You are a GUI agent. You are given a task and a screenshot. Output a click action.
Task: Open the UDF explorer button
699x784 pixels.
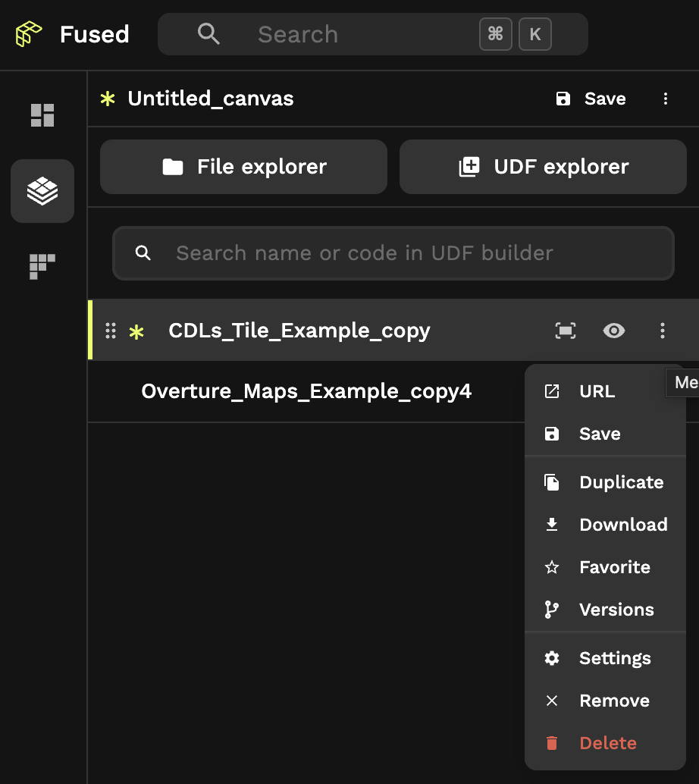(x=543, y=167)
